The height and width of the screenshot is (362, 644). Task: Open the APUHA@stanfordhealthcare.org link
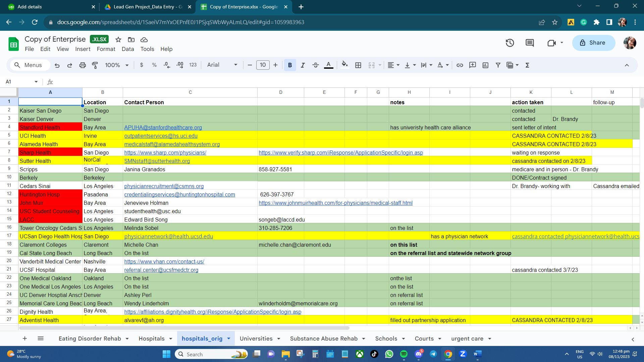tap(163, 127)
